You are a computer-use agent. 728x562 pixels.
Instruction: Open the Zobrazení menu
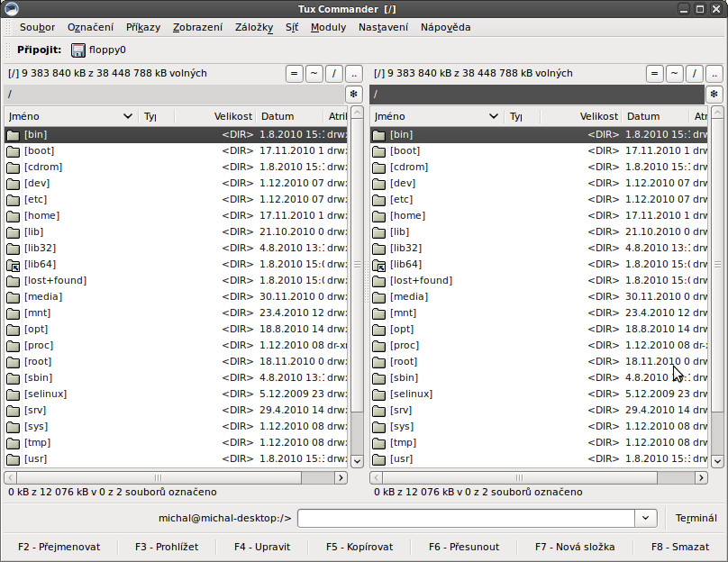point(198,27)
